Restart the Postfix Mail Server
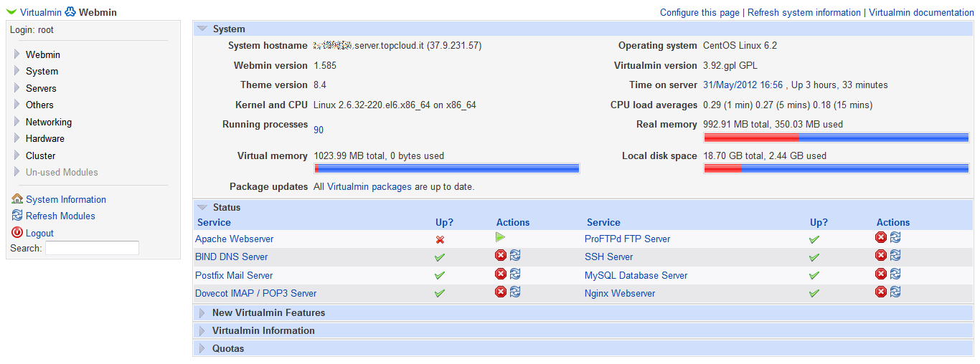980x364 pixels. coord(515,274)
